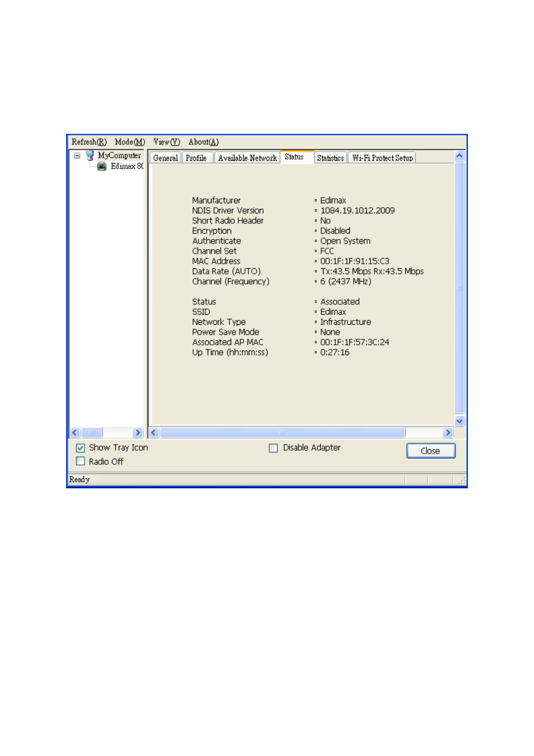Click the Encryption value Disabled
534x756 pixels.
tap(335, 231)
